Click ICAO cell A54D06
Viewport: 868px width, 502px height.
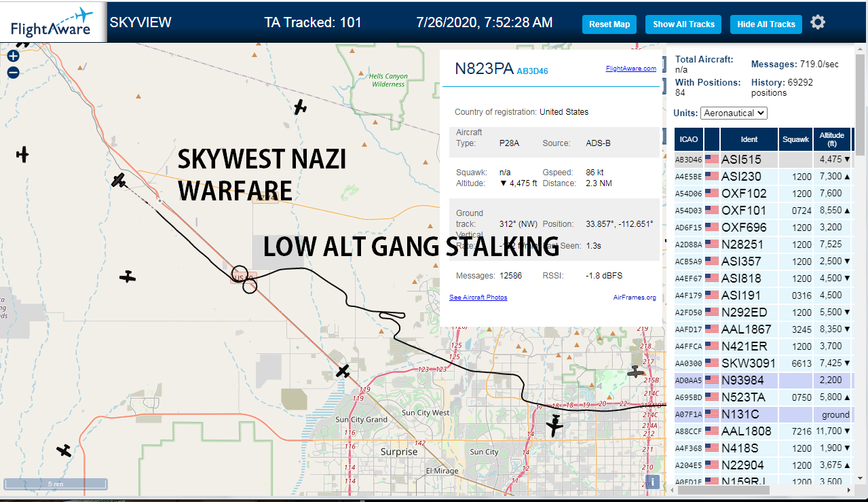coord(688,194)
